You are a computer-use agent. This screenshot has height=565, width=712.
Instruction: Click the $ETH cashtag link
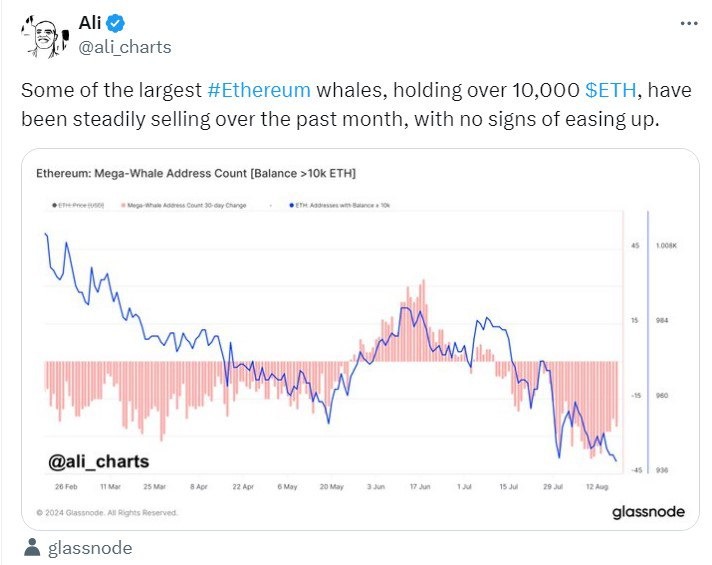coord(607,91)
